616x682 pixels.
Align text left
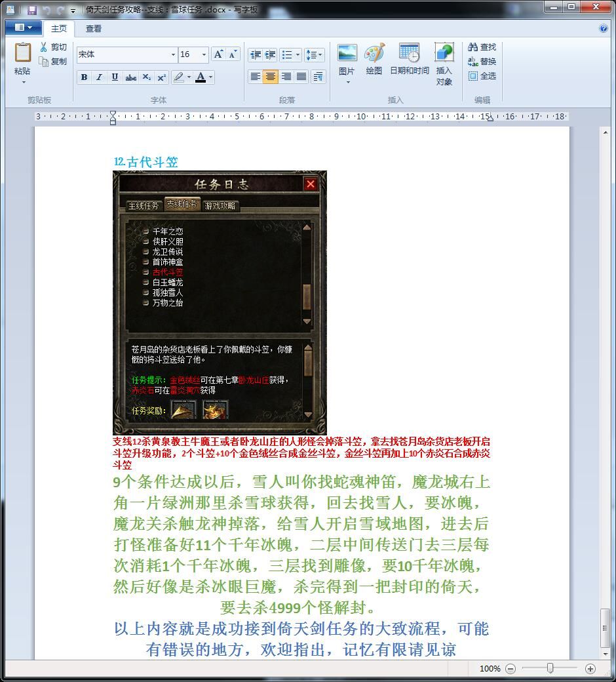255,77
